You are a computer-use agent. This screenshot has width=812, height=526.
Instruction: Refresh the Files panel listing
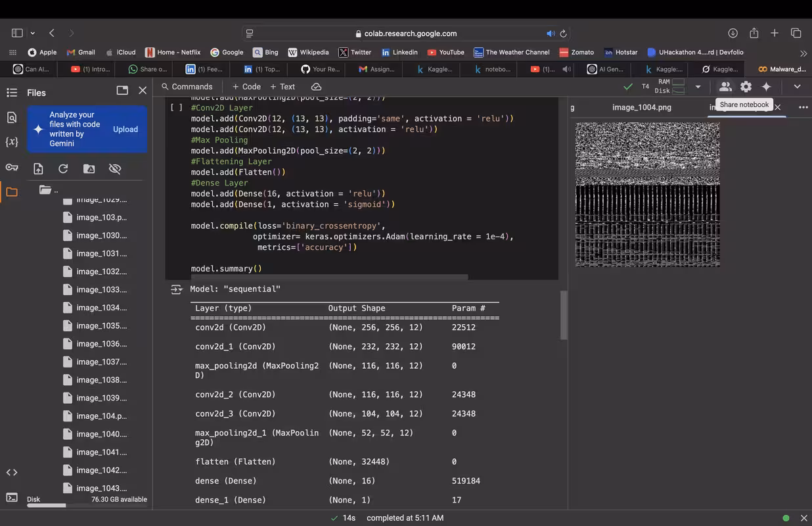click(x=63, y=169)
